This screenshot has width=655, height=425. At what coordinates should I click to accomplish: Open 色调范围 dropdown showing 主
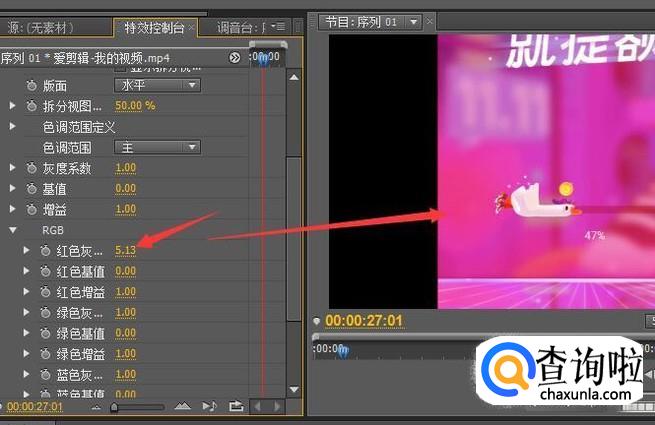point(157,147)
